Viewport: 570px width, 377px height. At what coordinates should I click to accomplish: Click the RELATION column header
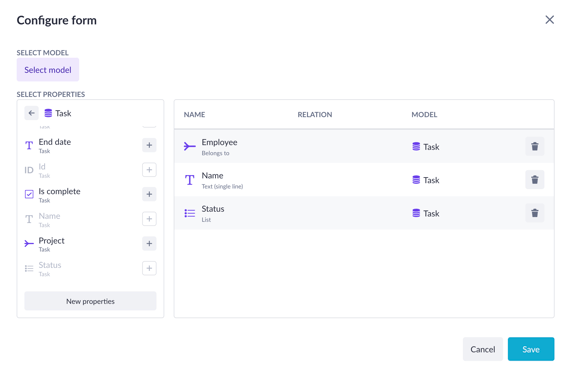pos(314,115)
